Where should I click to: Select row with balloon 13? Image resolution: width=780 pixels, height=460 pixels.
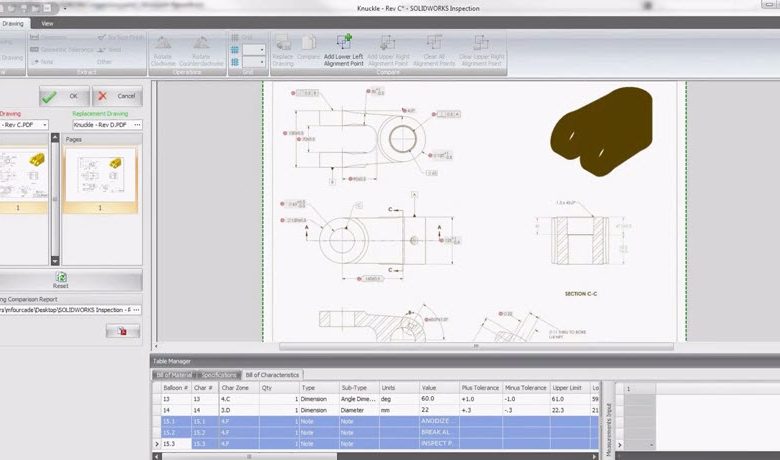pos(376,399)
